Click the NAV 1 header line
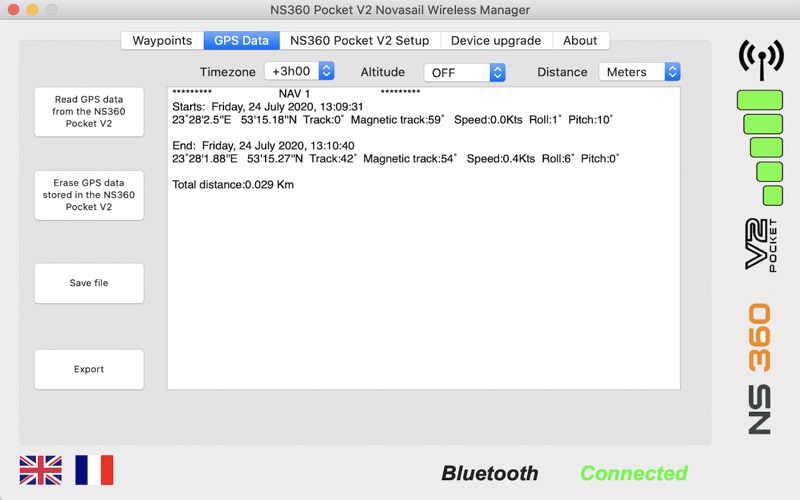800x500 pixels. (296, 93)
